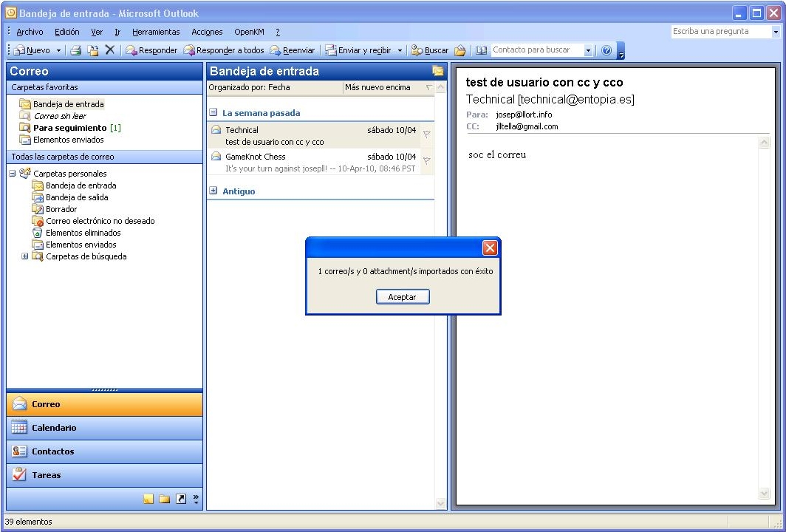
Task: Click the open-envelope icon right of Buscar
Action: 460,50
